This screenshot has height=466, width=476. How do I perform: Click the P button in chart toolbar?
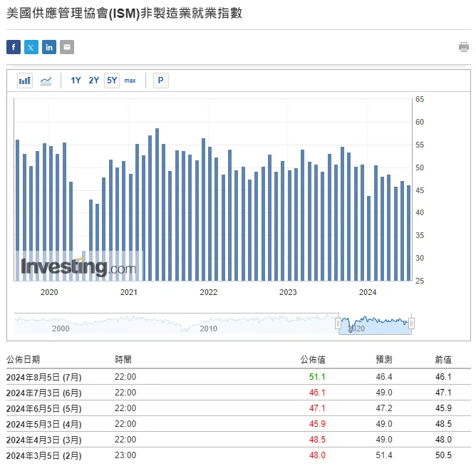[160, 81]
